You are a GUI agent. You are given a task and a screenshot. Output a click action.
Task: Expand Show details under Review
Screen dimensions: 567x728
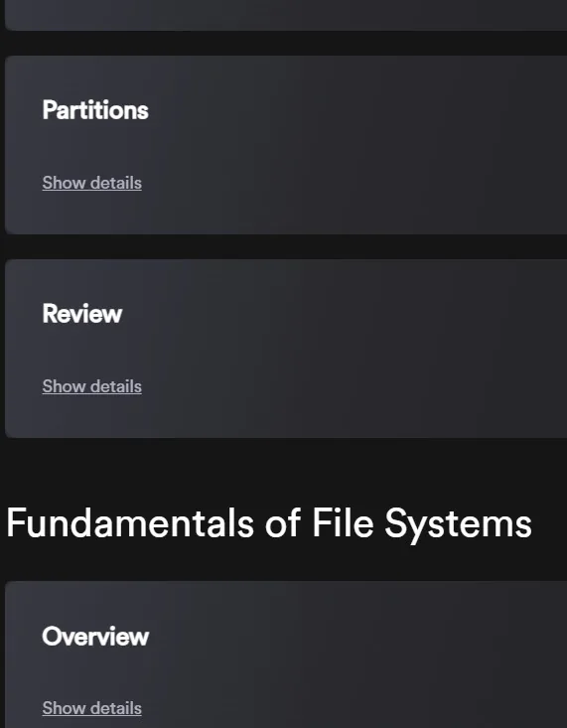(92, 386)
